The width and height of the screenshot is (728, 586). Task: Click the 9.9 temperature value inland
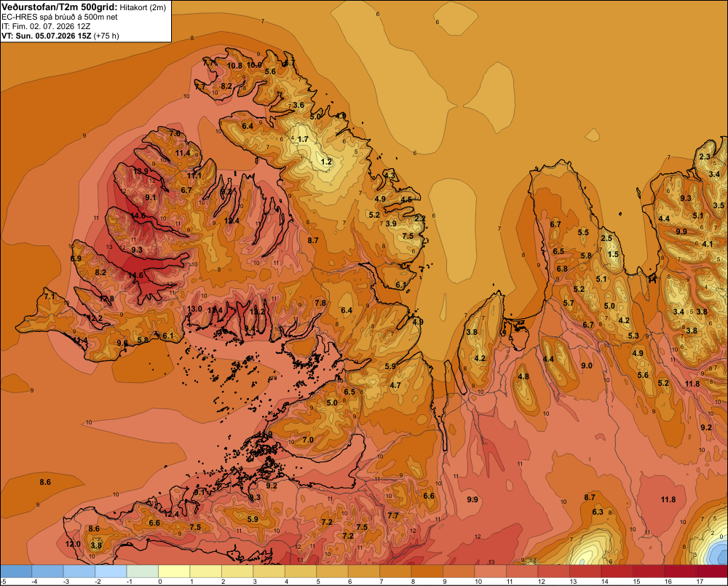click(x=472, y=499)
